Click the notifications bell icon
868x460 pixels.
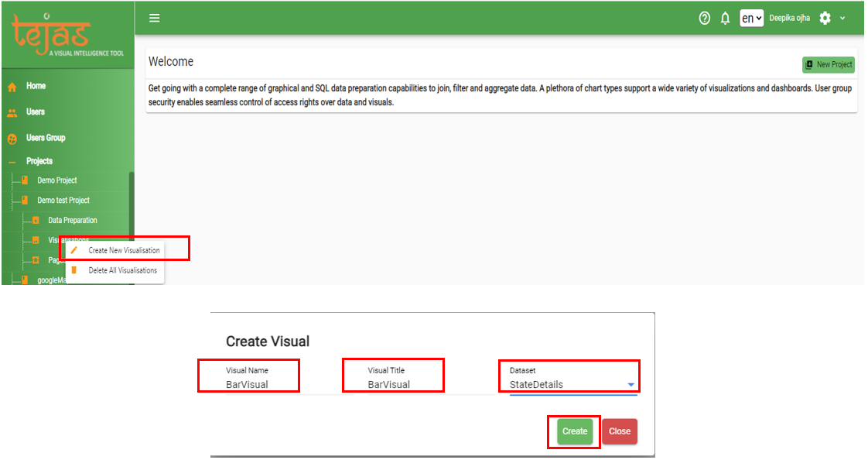[725, 18]
